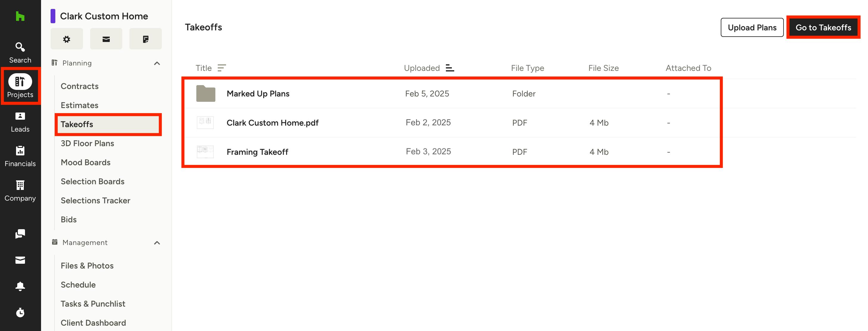
Task: Collapse the Planning section
Action: (x=157, y=63)
